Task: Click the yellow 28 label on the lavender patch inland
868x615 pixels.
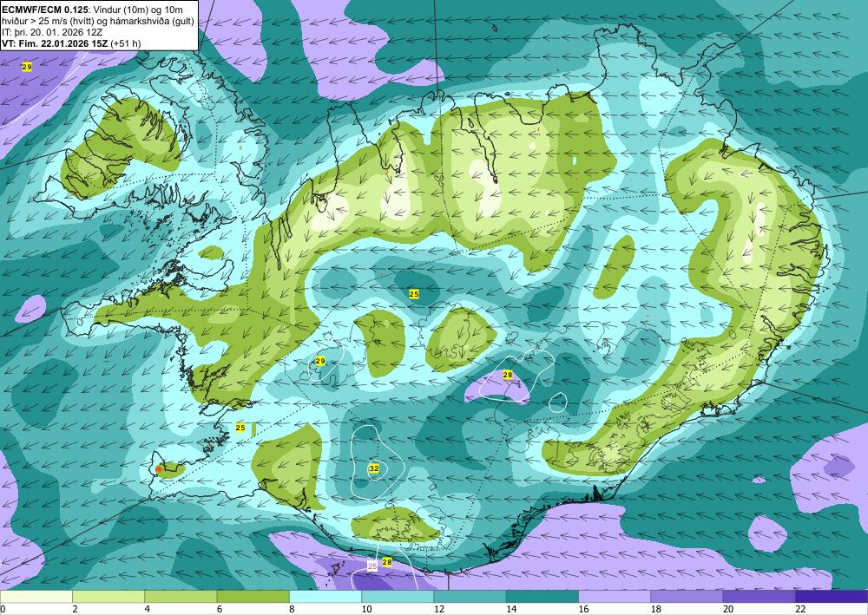Action: point(508,375)
